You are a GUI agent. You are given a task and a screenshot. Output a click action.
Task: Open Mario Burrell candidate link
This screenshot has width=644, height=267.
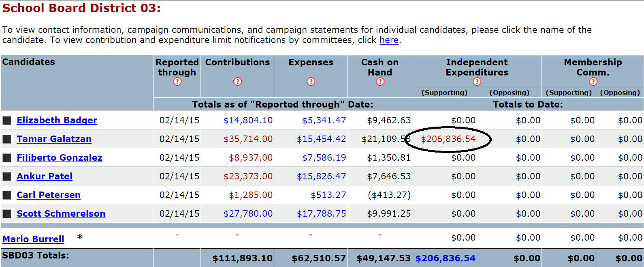coord(33,239)
